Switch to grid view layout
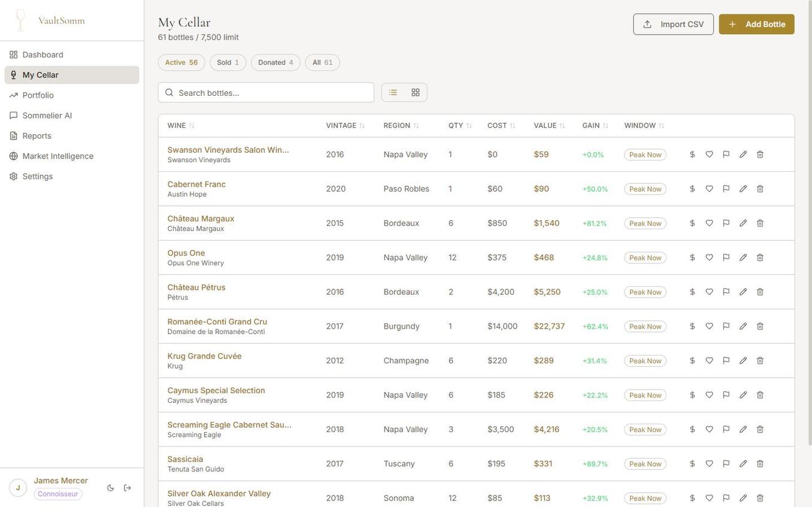 point(416,93)
